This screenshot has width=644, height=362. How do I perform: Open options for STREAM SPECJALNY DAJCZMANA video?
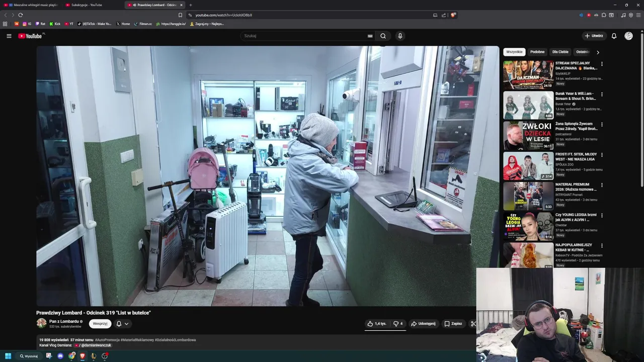tap(602, 64)
